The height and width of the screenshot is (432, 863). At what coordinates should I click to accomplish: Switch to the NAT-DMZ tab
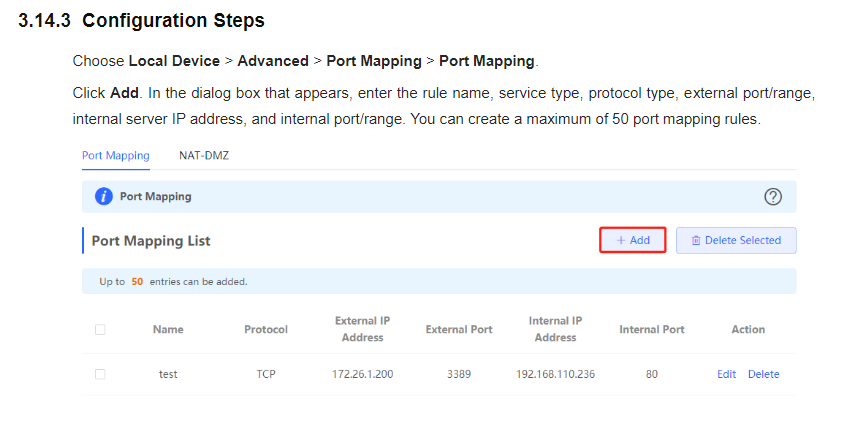pyautogui.click(x=204, y=156)
